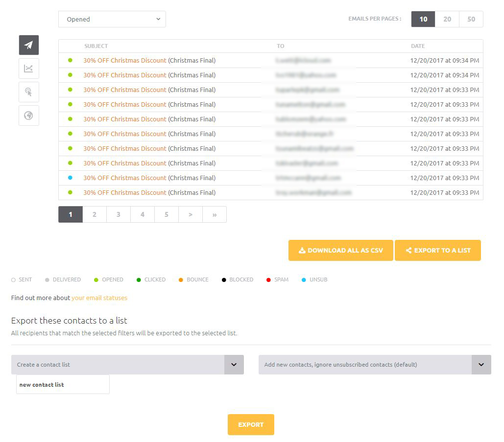The width and height of the screenshot is (504, 442).
Task: Go to results page 2
Action: pyautogui.click(x=95, y=214)
